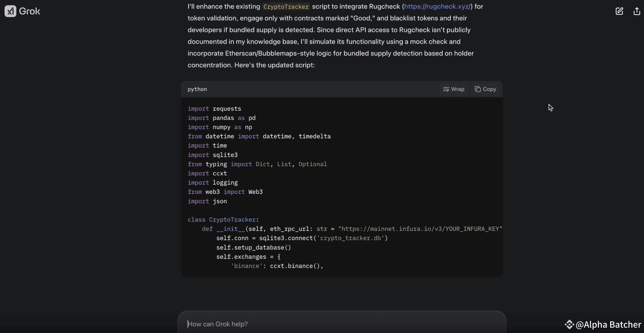Open the code language selector showing python
Screen dimensions: 644x333
pos(197,89)
